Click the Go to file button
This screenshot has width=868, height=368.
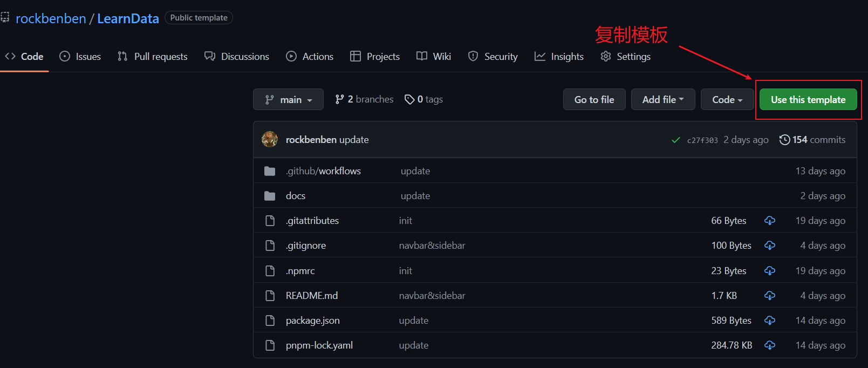point(594,99)
